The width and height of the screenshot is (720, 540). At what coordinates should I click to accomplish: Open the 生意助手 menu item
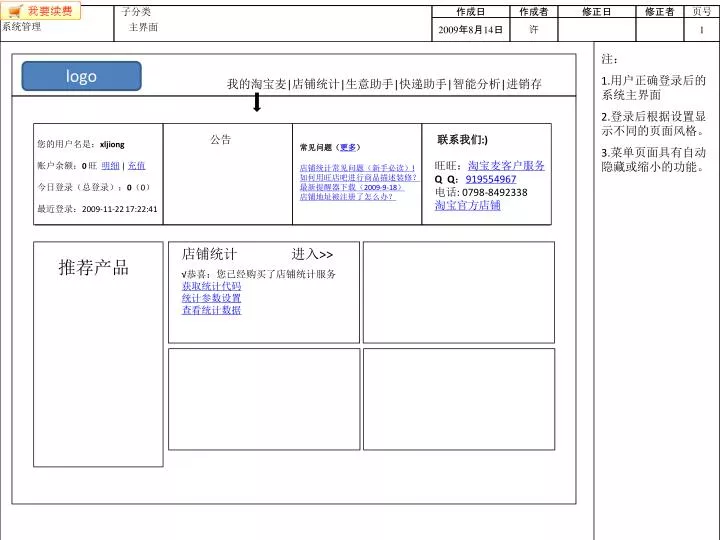tap(369, 84)
